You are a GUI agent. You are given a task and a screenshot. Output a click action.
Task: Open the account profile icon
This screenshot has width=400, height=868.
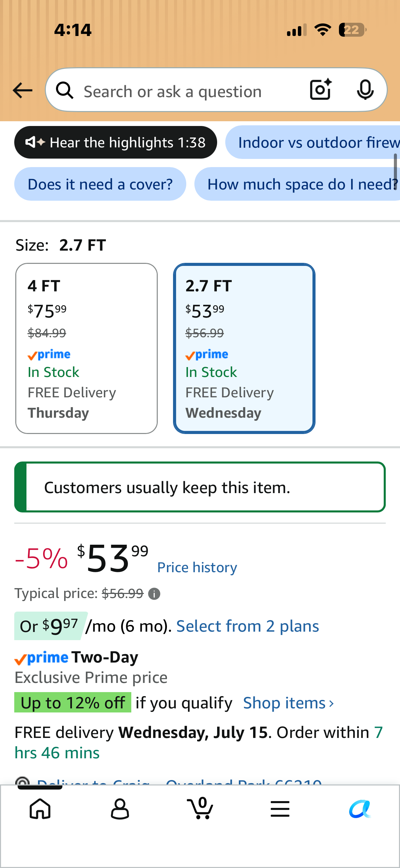(120, 809)
